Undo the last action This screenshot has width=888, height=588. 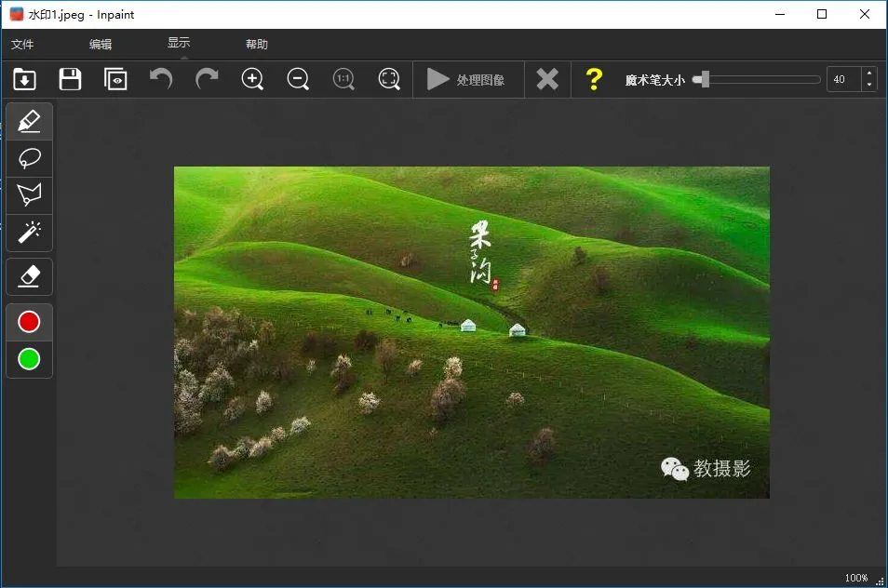click(x=161, y=79)
